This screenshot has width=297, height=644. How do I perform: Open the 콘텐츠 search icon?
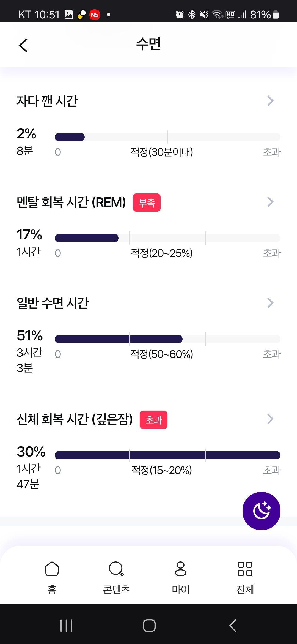click(x=116, y=569)
